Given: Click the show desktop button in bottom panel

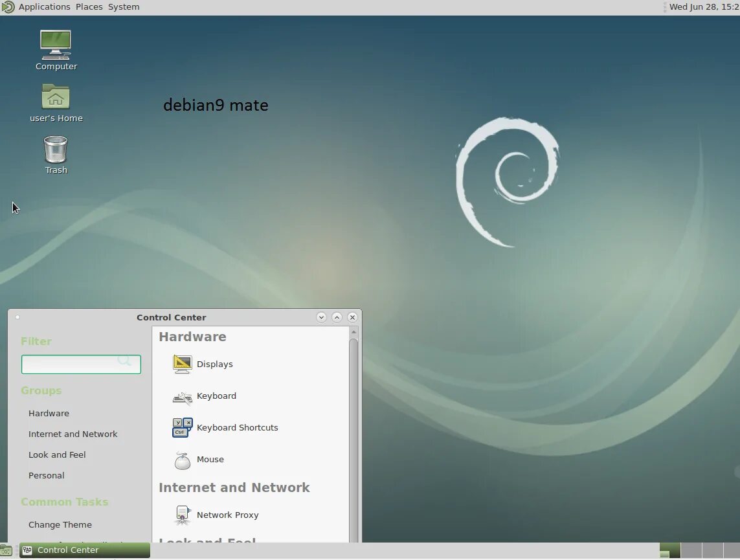Looking at the screenshot, I should (6, 550).
